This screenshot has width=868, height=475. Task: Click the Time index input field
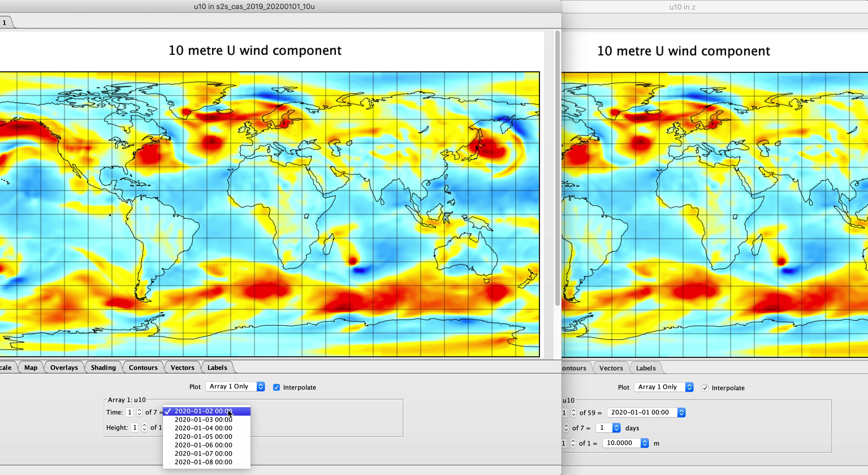[x=130, y=412]
